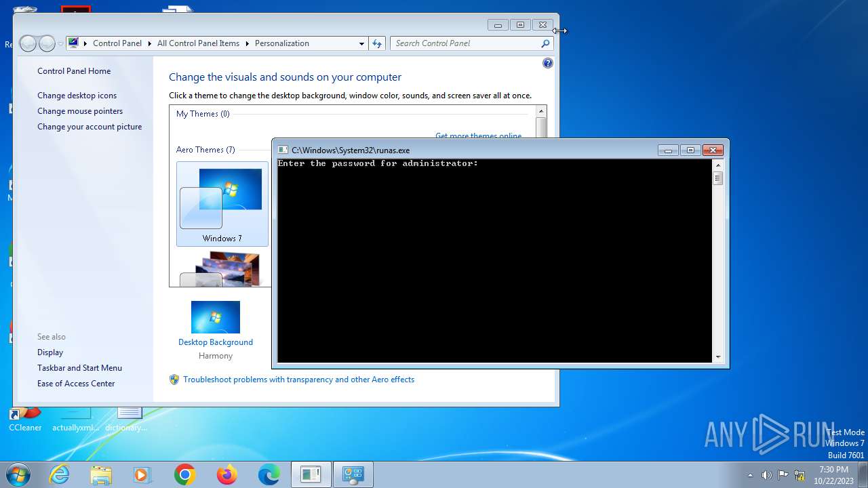
Task: Open the Windows Start menu
Action: pyautogui.click(x=18, y=474)
